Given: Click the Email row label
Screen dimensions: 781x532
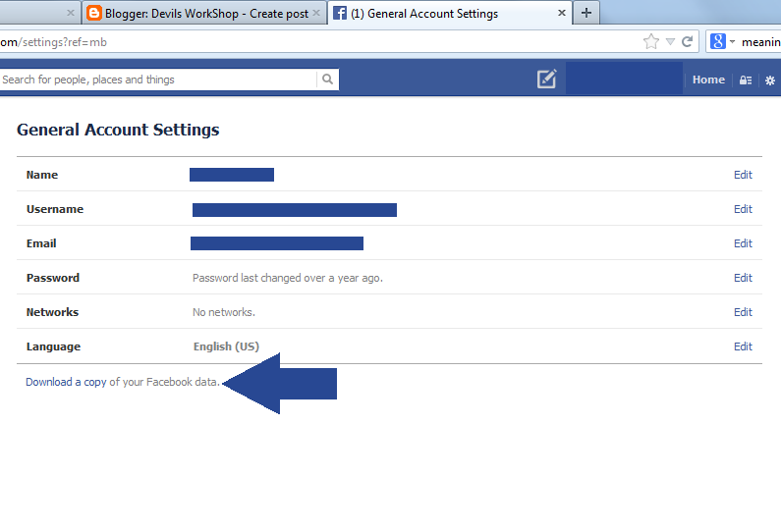Looking at the screenshot, I should pyautogui.click(x=41, y=243).
